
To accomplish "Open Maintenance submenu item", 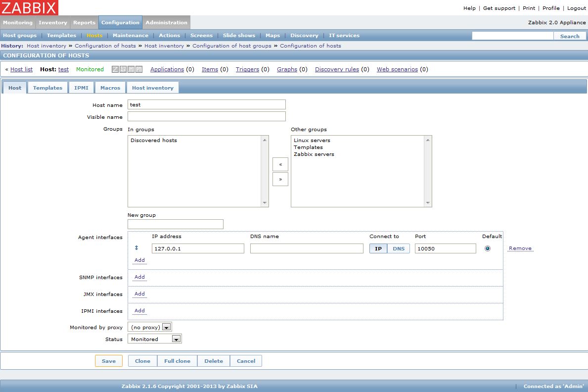I will coord(131,35).
